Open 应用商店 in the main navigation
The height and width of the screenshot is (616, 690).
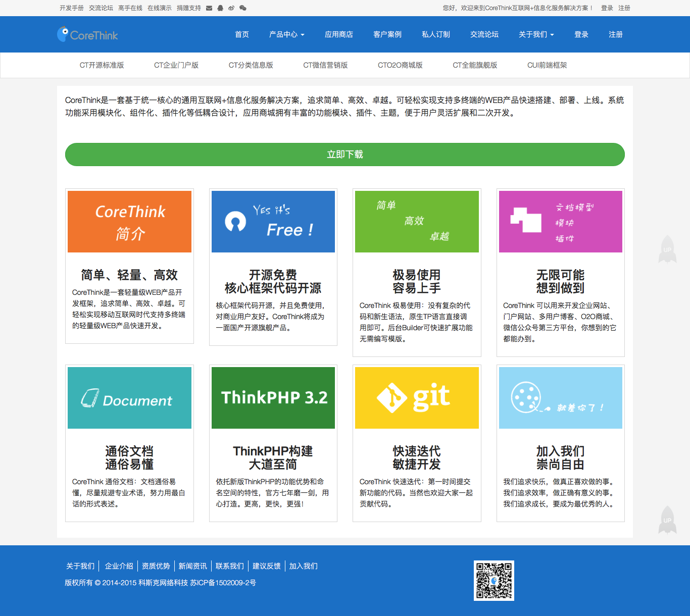coord(339,34)
